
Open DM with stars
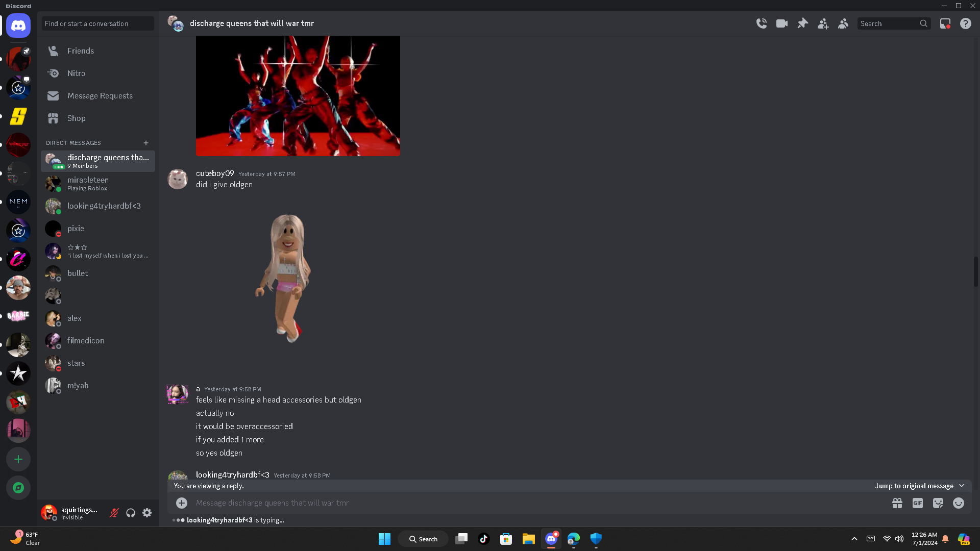coord(97,363)
